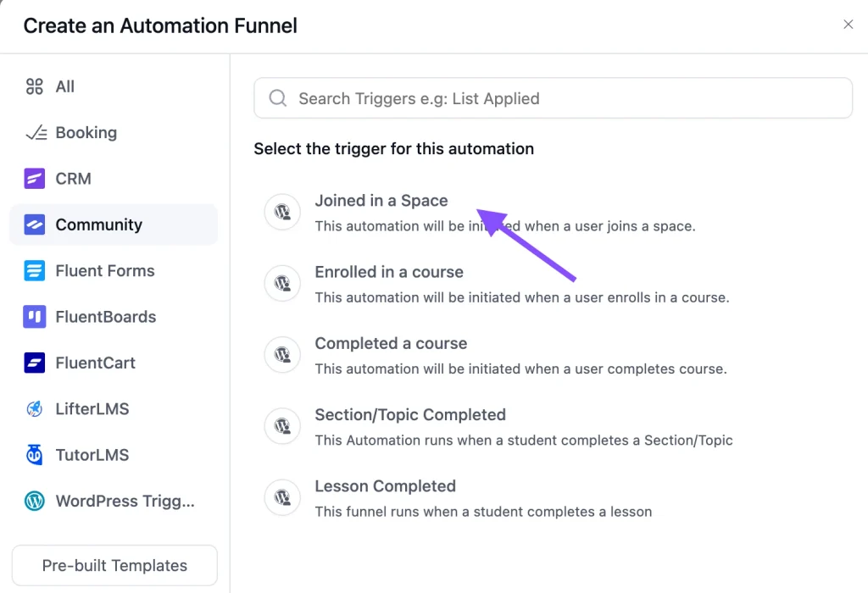Screen dimensions: 868x593
Task: Click the Section/Topic Completed trigger icon
Action: click(282, 426)
